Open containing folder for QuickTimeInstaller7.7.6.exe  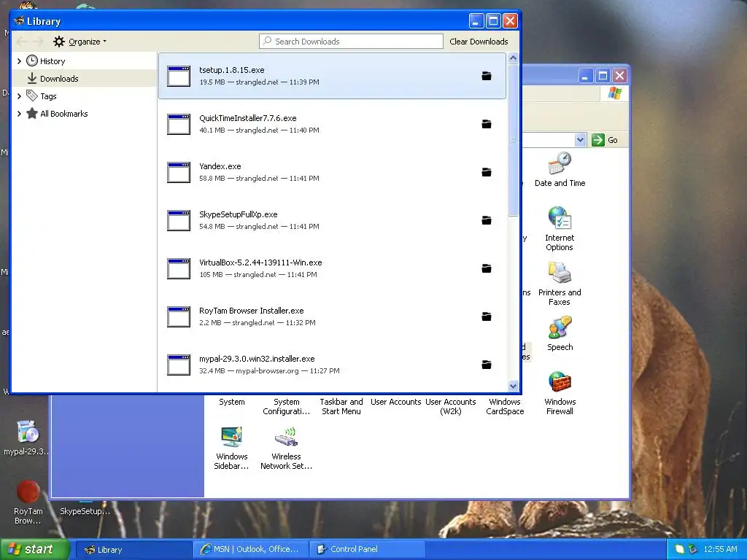pos(487,124)
